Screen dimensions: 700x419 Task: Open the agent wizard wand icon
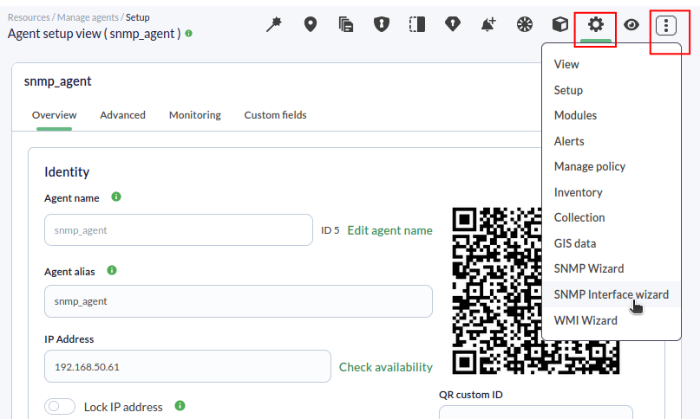tap(274, 25)
